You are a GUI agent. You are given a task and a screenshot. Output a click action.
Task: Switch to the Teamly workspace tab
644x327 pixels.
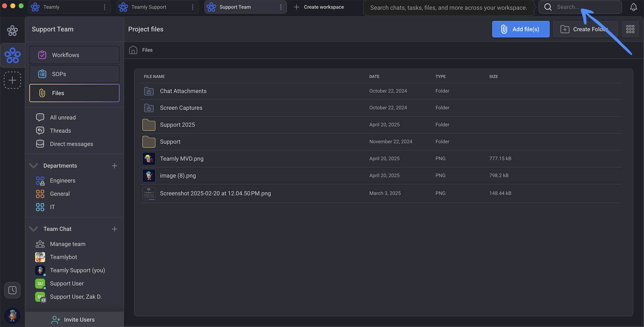(69, 7)
